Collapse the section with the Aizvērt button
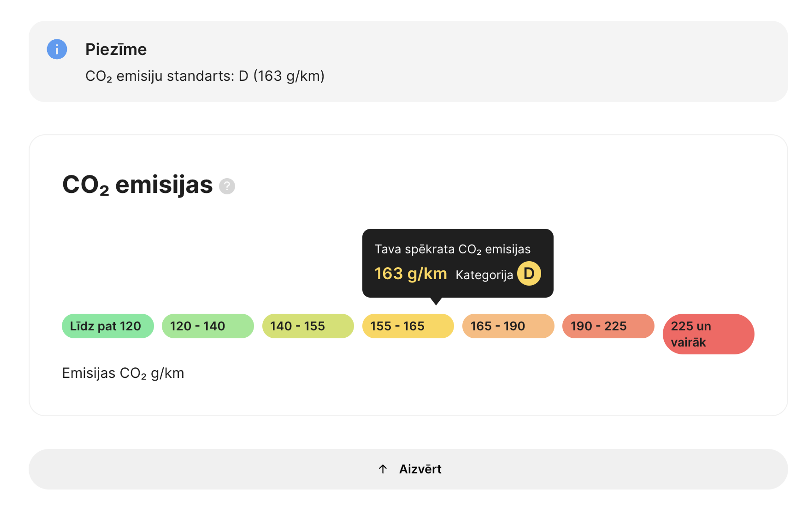812x512 pixels. pos(408,469)
